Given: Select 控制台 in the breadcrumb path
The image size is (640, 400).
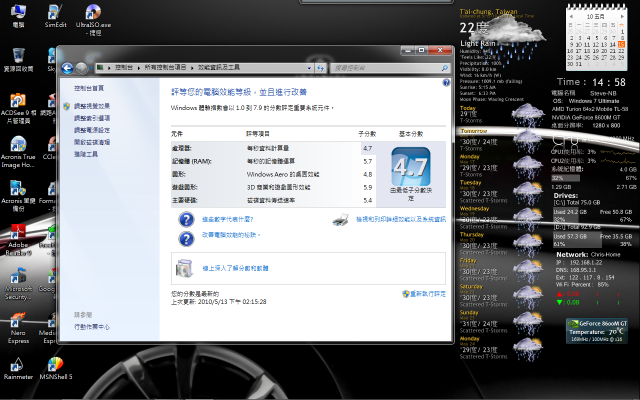Looking at the screenshot, I should [123, 67].
